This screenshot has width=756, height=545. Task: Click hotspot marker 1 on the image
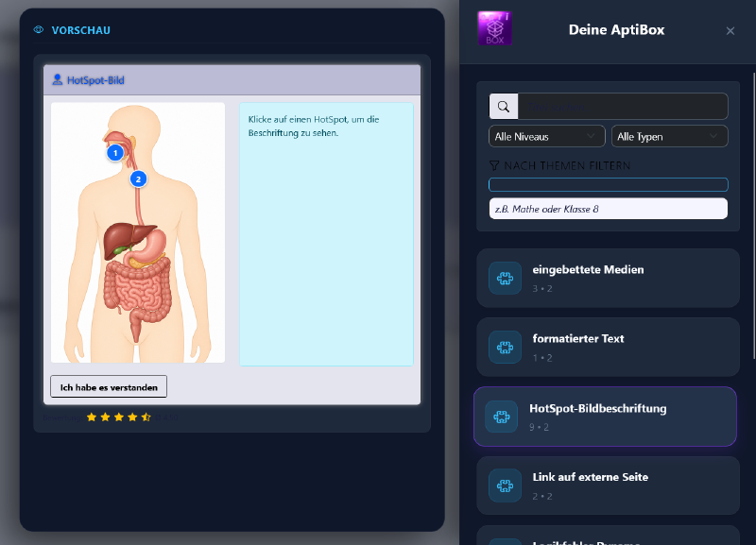click(x=115, y=153)
